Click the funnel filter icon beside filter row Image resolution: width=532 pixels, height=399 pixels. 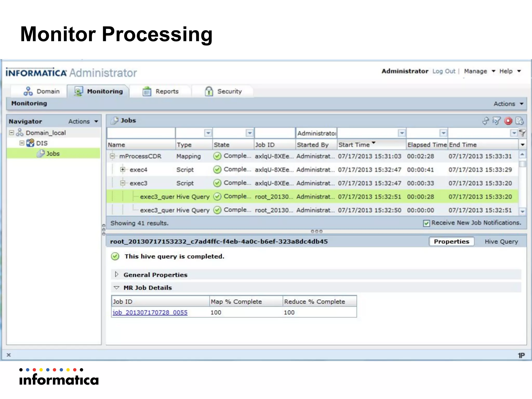[522, 133]
